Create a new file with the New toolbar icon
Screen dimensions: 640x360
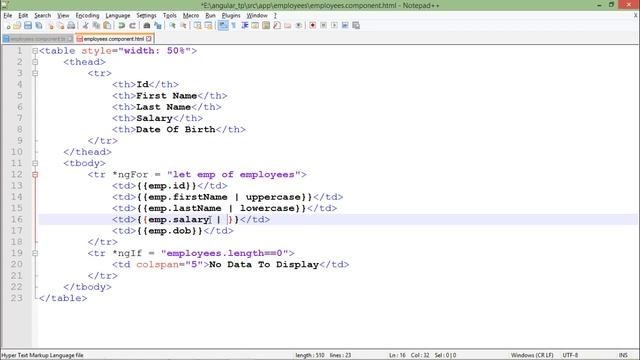pyautogui.click(x=7, y=26)
